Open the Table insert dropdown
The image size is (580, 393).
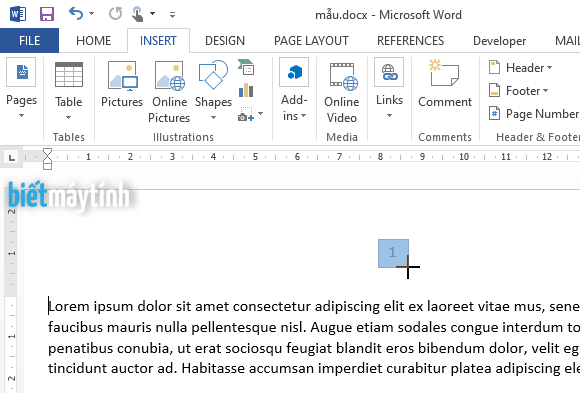[x=68, y=91]
